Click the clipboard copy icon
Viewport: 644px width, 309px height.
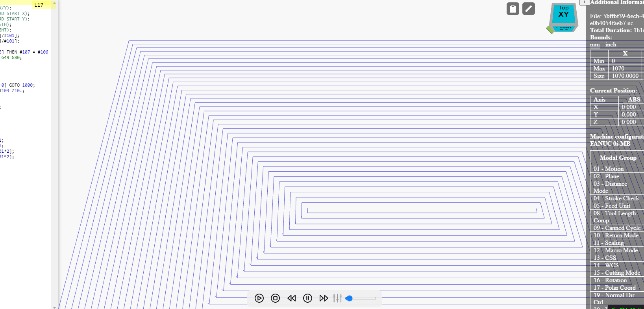click(513, 9)
